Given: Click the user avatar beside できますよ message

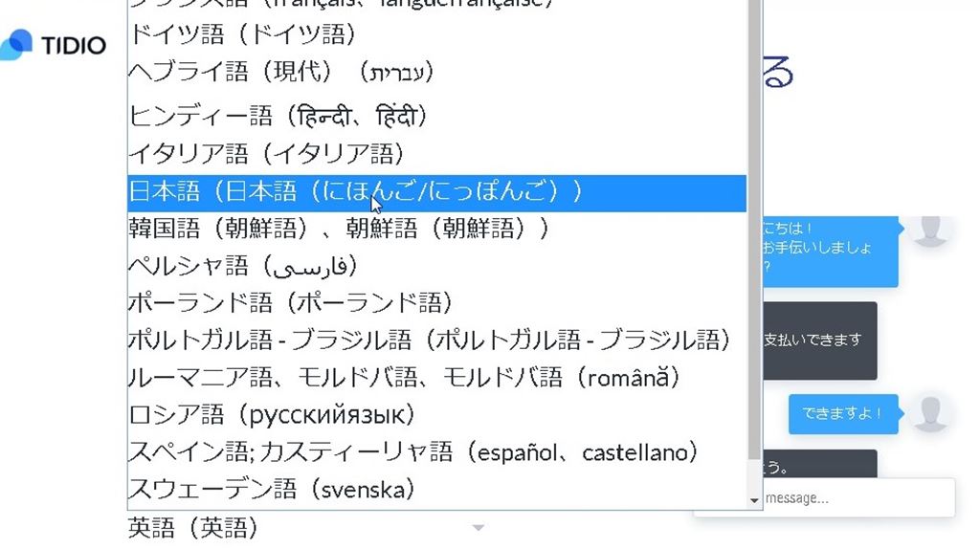Looking at the screenshot, I should tap(929, 413).
